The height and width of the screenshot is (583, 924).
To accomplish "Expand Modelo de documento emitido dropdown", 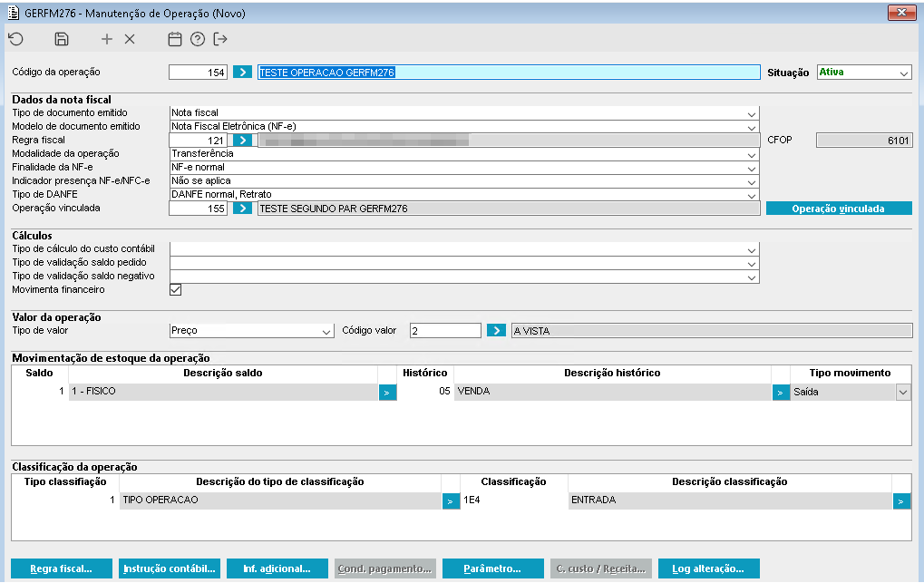I will (x=752, y=127).
